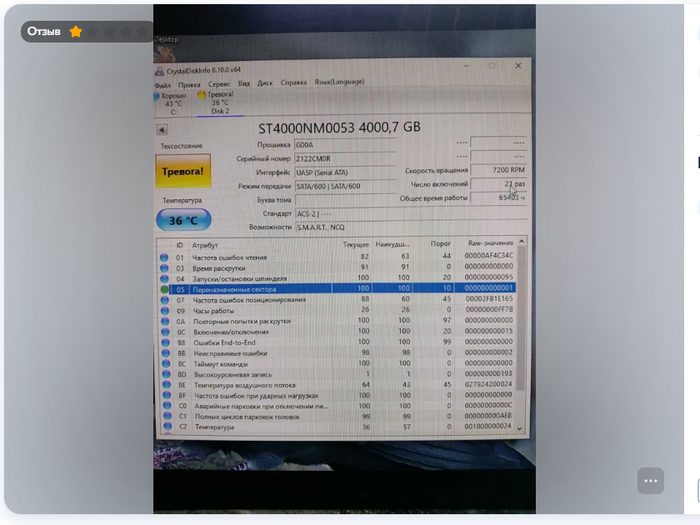Screen dimensions: 700x525
Task: Open the Язык(Language) menu
Action: pos(339,82)
